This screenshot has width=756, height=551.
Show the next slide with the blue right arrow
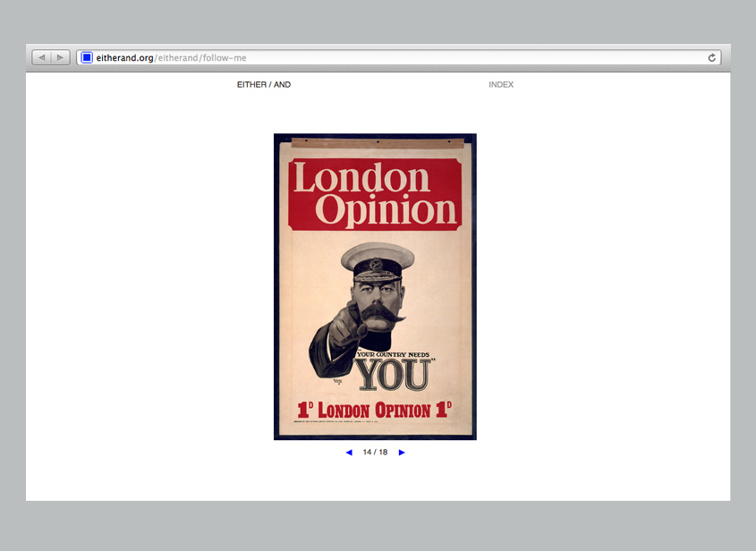(x=402, y=453)
